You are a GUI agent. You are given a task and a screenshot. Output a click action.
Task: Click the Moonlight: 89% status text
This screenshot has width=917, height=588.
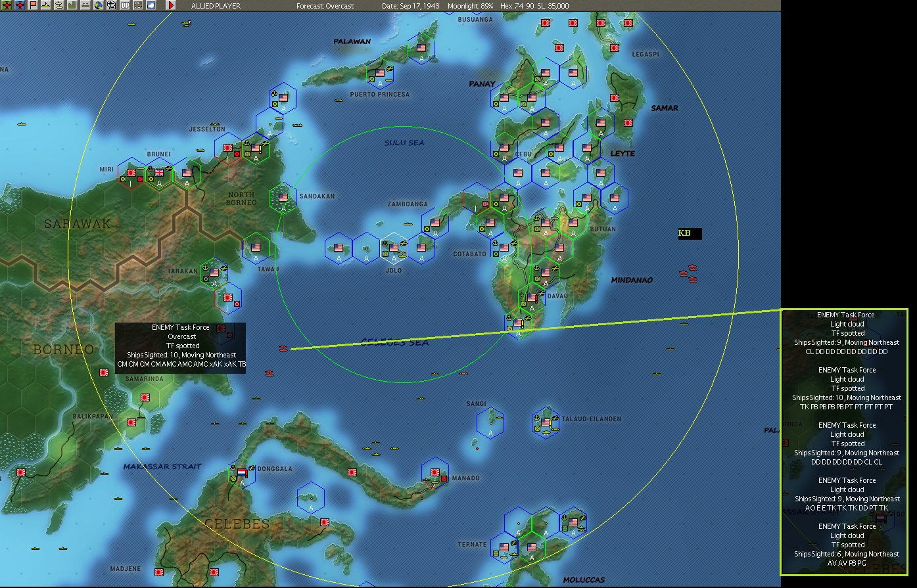point(470,6)
